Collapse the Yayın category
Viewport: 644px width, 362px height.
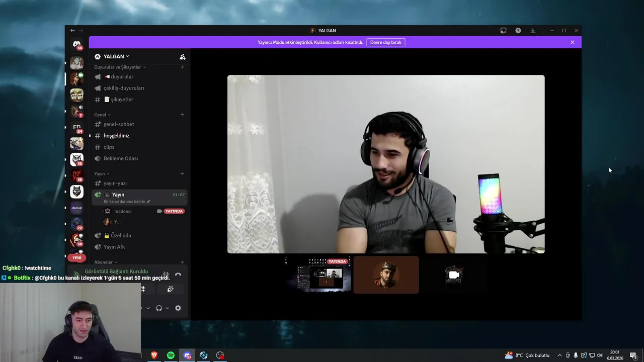point(102,174)
